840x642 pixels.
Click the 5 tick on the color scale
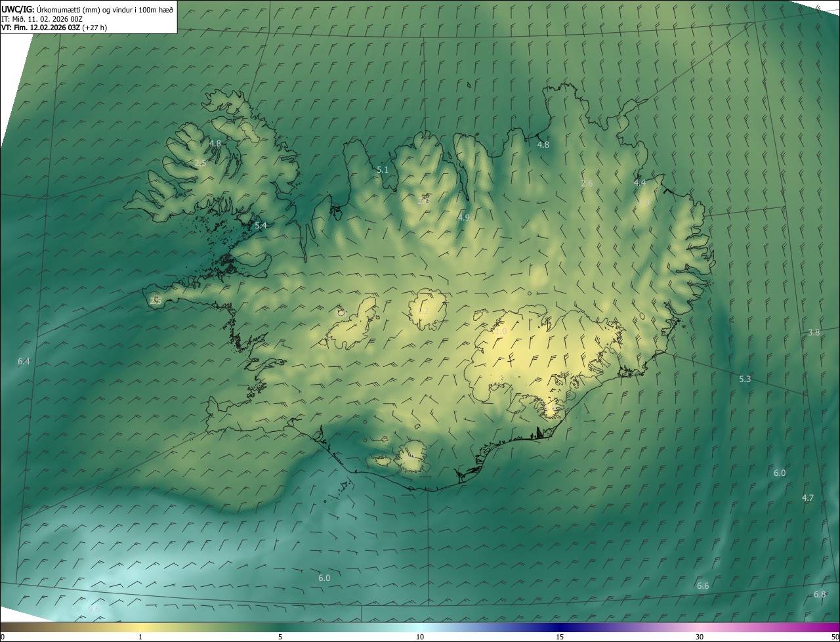coord(280,636)
